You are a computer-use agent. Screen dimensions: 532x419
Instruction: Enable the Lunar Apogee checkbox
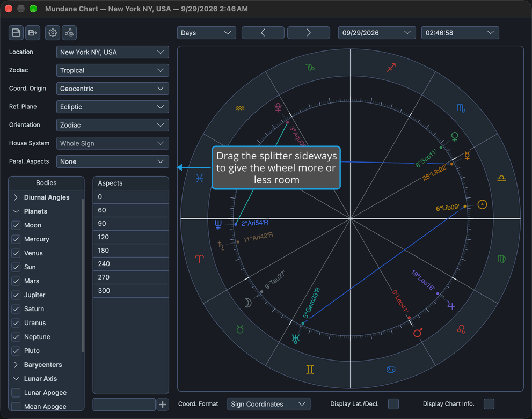coord(16,393)
